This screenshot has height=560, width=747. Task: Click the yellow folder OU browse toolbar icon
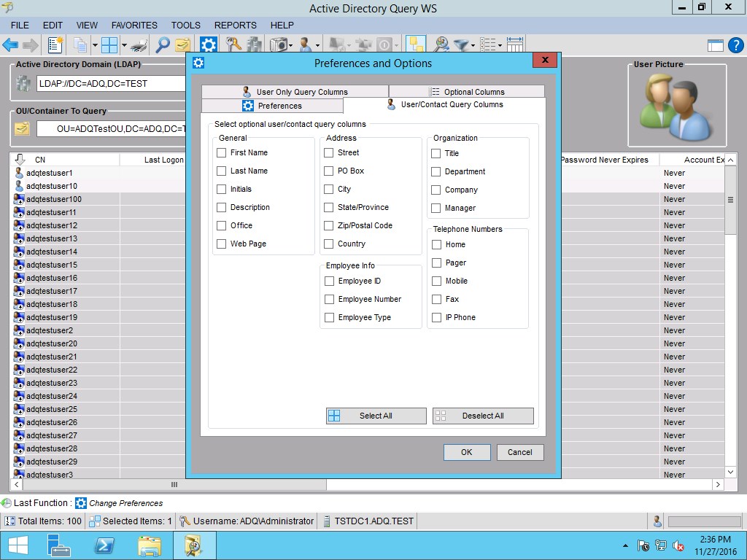tap(182, 45)
